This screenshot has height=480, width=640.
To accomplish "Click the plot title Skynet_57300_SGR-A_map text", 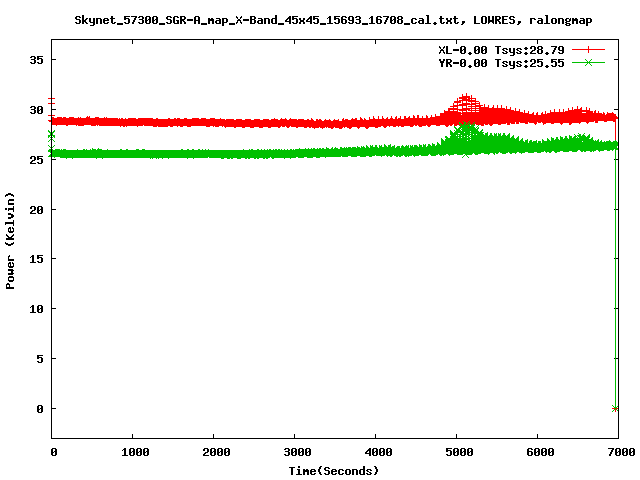I will (333, 20).
